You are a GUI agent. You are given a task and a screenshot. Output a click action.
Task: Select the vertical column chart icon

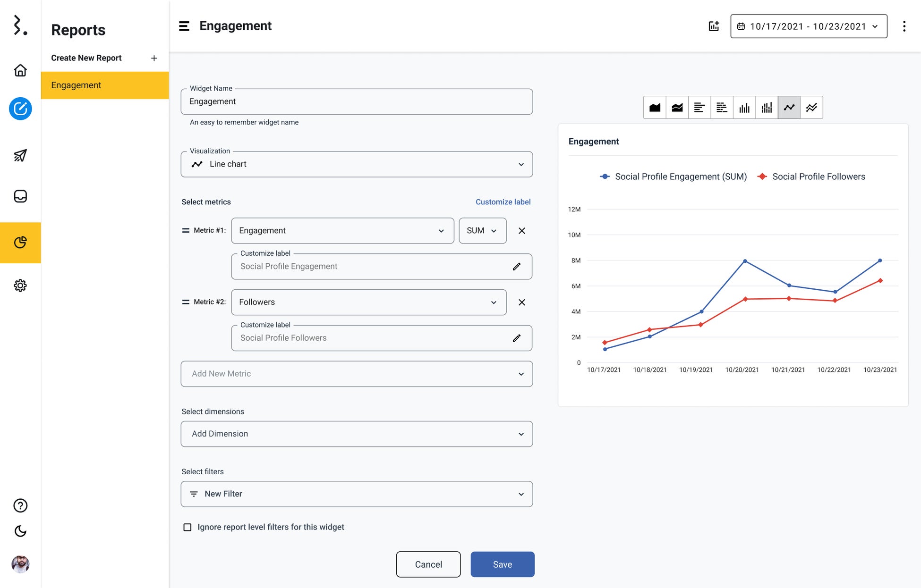[x=744, y=108]
